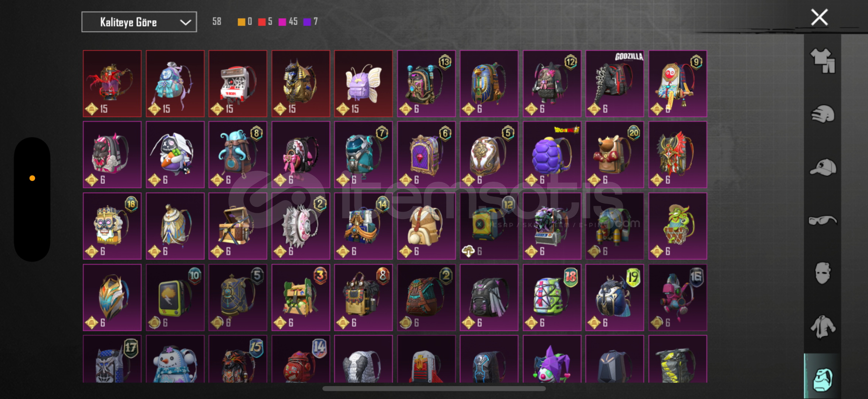Select the bear backpack with level 20
Image resolution: width=868 pixels, height=399 pixels.
click(x=615, y=155)
